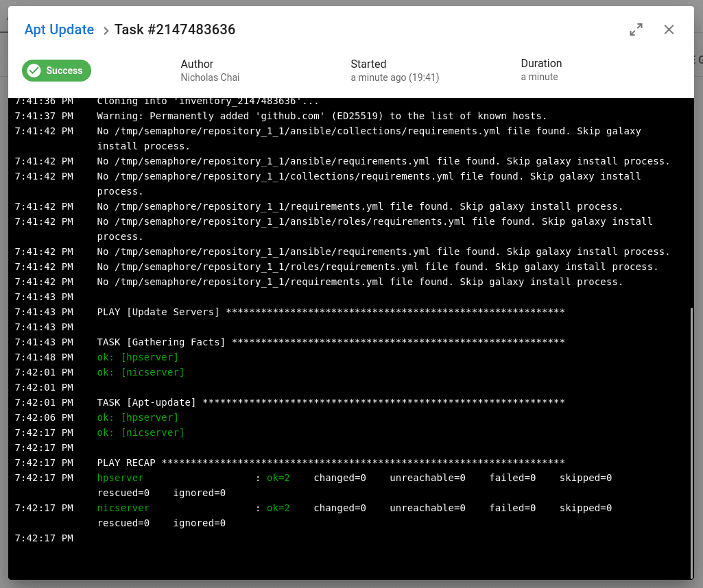Expand the task log to fullscreen
This screenshot has height=588, width=703.
coord(636,29)
